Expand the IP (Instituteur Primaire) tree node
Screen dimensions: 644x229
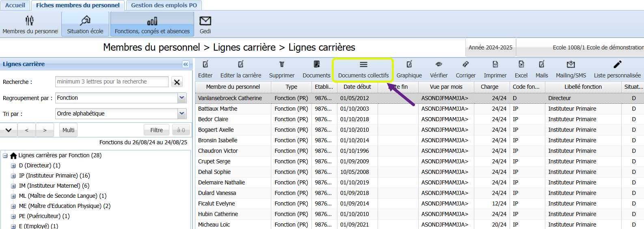13,176
